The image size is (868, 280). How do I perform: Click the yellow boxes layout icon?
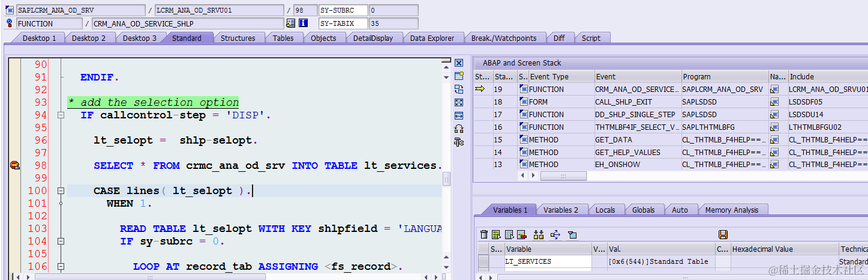point(538,234)
